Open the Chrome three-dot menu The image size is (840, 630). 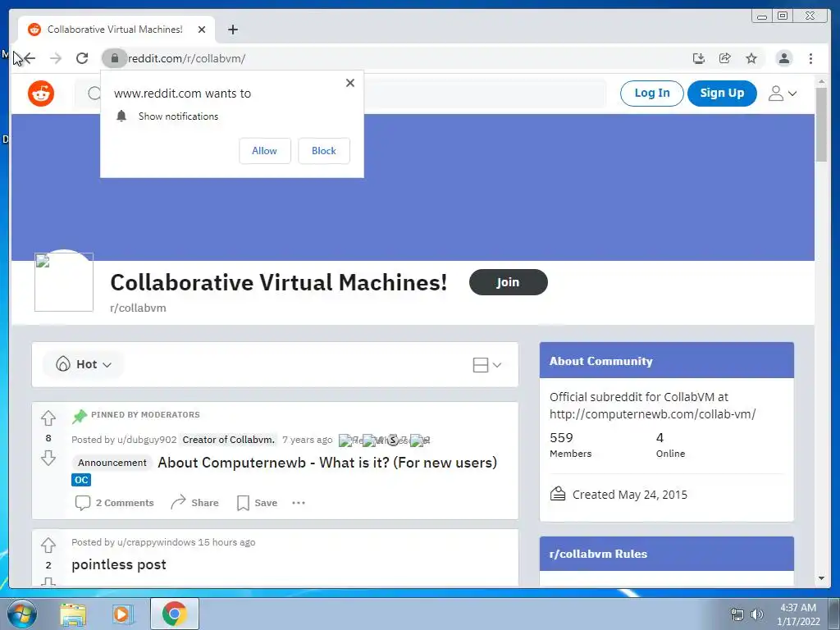point(810,58)
